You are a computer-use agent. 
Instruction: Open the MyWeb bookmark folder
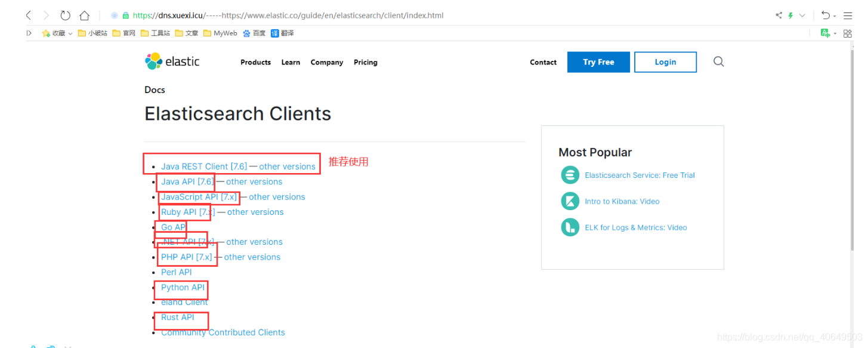[220, 33]
